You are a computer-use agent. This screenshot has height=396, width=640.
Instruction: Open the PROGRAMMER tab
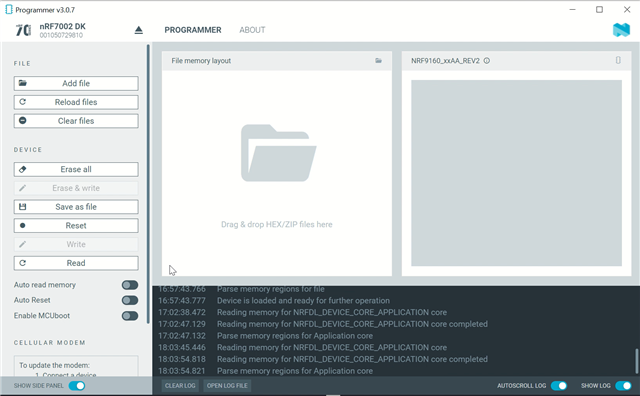pyautogui.click(x=193, y=30)
